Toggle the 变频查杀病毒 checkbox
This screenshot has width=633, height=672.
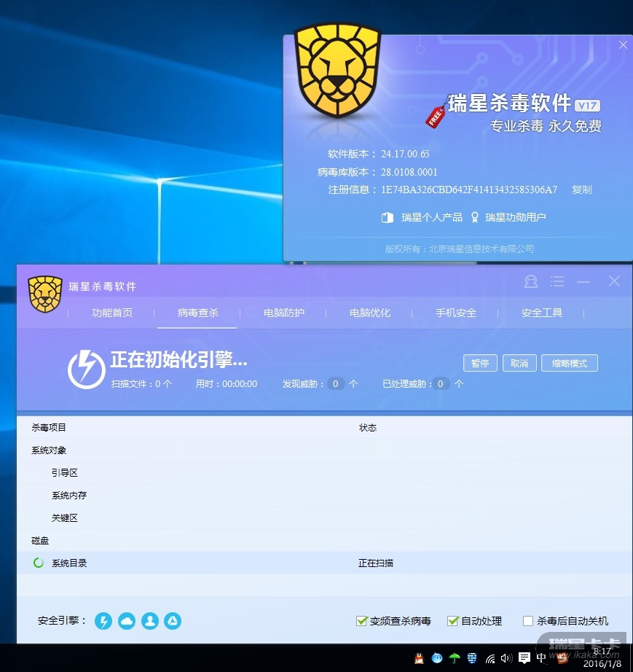[x=362, y=620]
